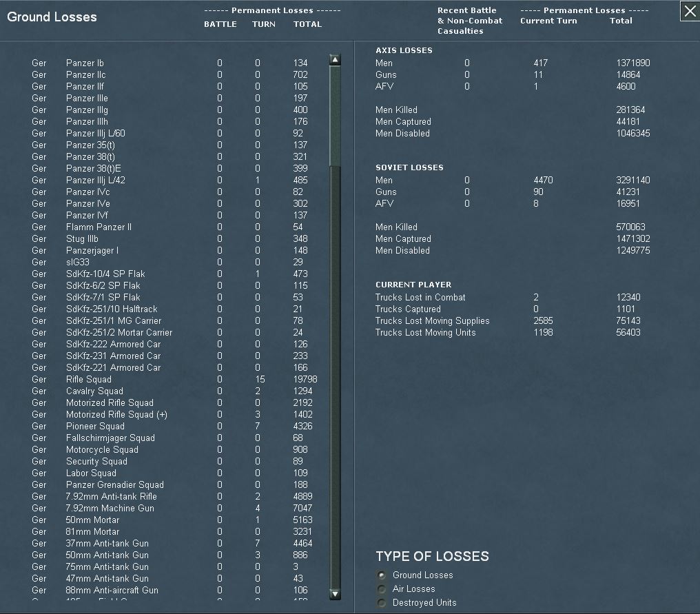
Task: Click Soviet Men total 3291140
Action: (633, 180)
